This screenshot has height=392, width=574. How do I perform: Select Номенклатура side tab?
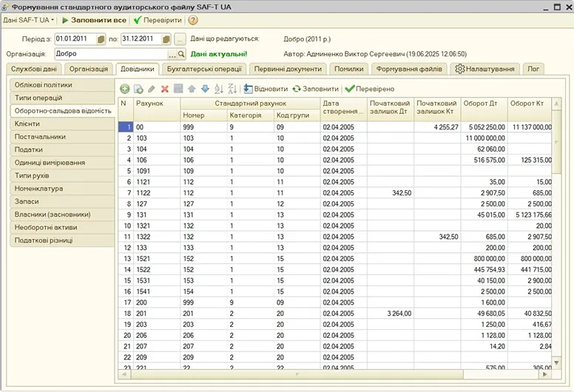tap(62, 189)
